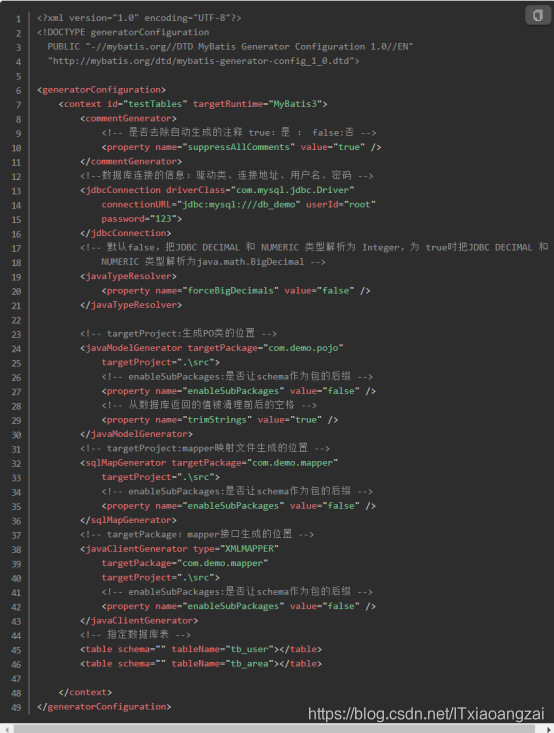Click the '<?xml version="1.0"' declaration line
Viewport: 554px width, 733px height.
coord(139,18)
